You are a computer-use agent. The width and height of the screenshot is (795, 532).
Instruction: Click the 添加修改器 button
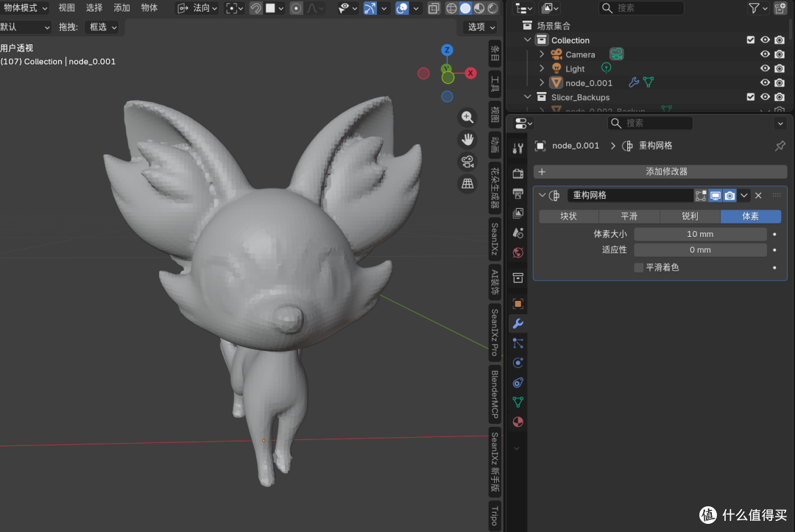pyautogui.click(x=660, y=171)
